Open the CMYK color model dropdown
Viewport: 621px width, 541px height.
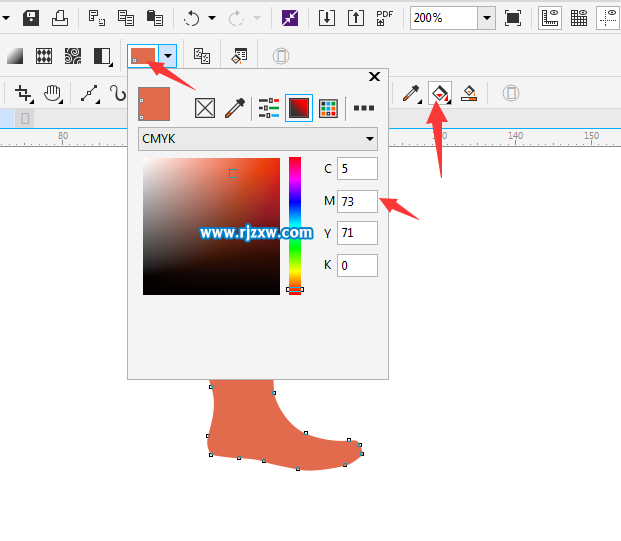click(258, 139)
